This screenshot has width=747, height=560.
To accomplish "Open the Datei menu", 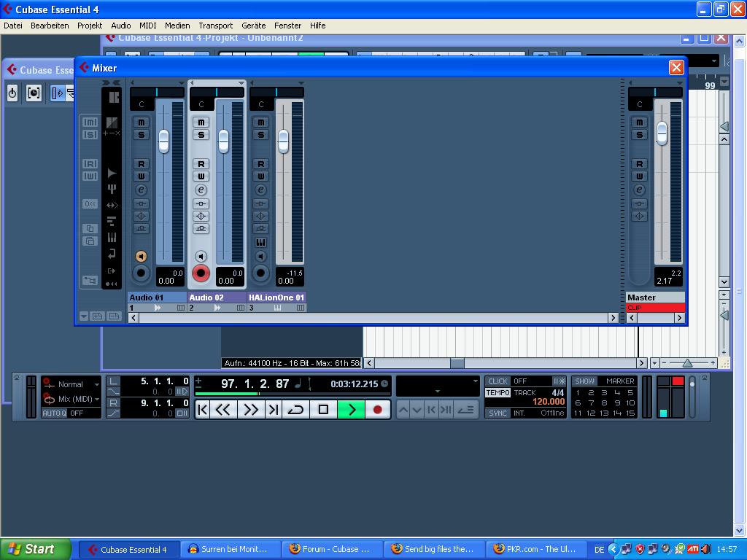I will [x=13, y=26].
